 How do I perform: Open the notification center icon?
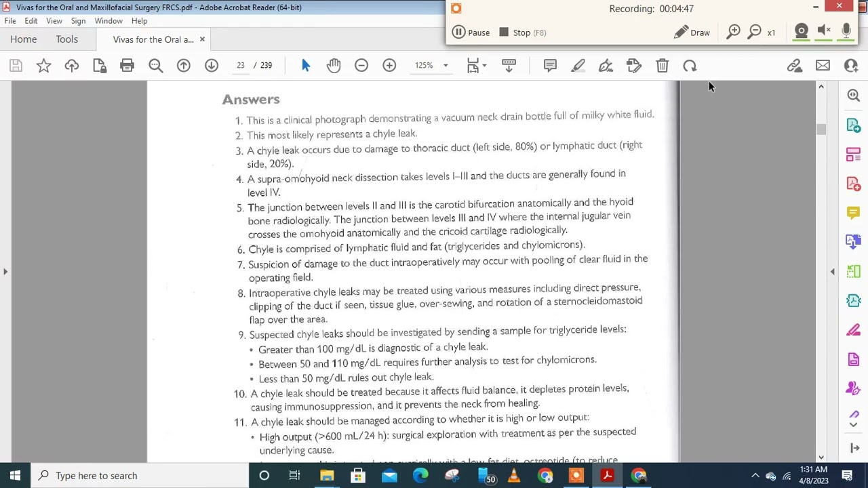(848, 476)
